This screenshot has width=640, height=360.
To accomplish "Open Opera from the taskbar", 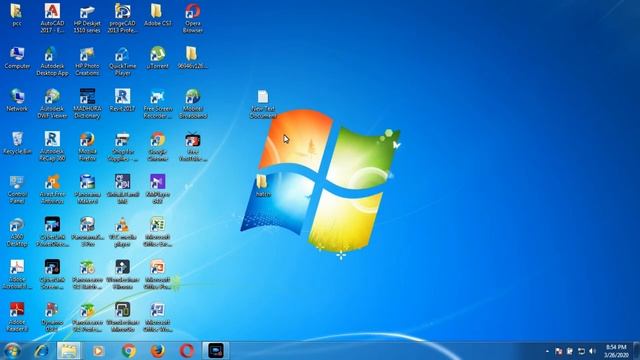I will (x=187, y=351).
